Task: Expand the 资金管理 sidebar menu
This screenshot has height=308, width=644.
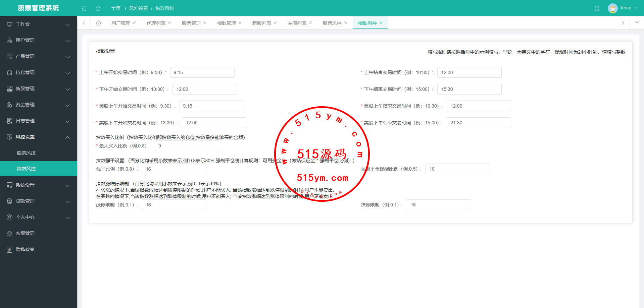Action: point(38,105)
